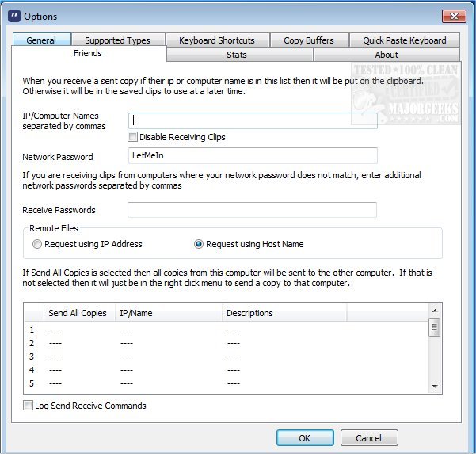The height and width of the screenshot is (454, 476).
Task: Select the Friends tab
Action: click(x=88, y=53)
